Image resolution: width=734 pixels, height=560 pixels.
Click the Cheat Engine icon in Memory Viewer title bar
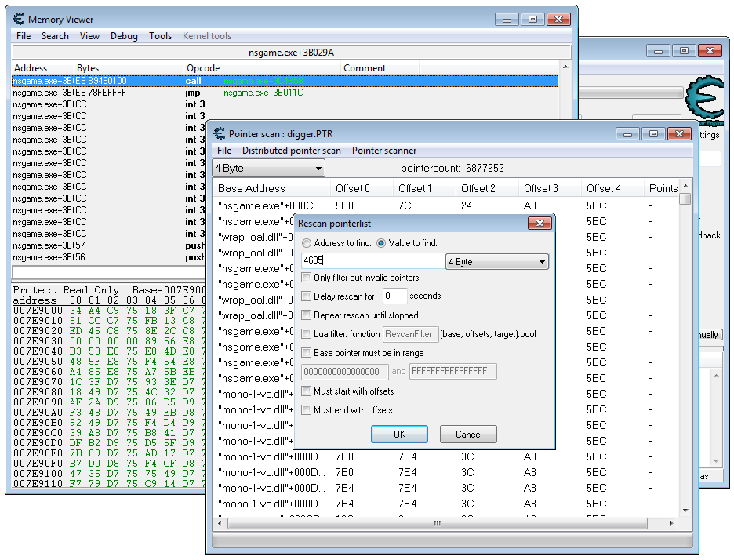pos(19,19)
